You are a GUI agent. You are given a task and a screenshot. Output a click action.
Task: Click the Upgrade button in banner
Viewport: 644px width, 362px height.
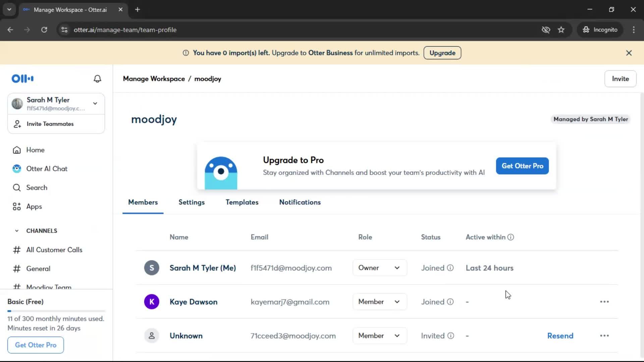442,53
